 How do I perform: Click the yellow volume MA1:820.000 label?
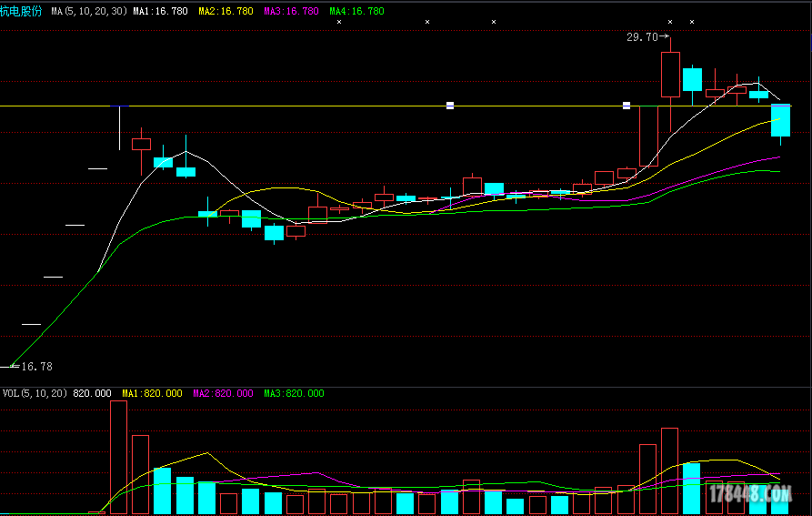click(155, 393)
